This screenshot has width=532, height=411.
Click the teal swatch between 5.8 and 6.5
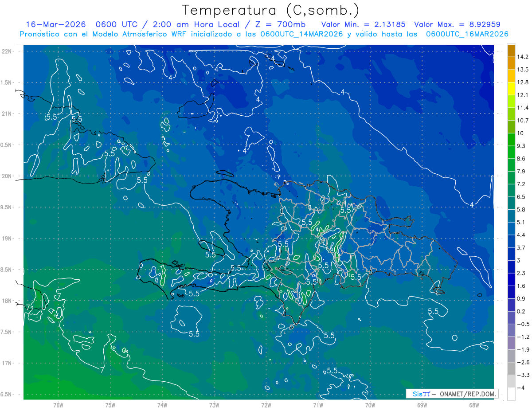tap(511, 203)
